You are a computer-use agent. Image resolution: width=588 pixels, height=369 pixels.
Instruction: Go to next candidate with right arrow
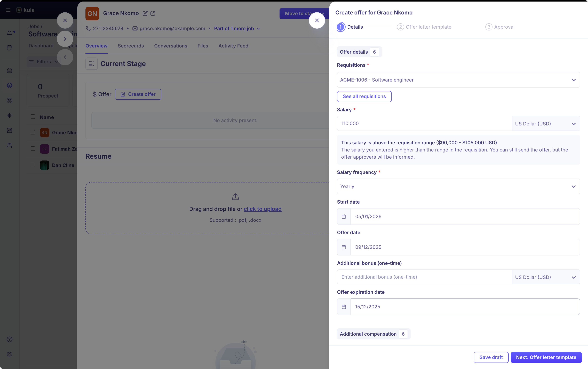[65, 39]
